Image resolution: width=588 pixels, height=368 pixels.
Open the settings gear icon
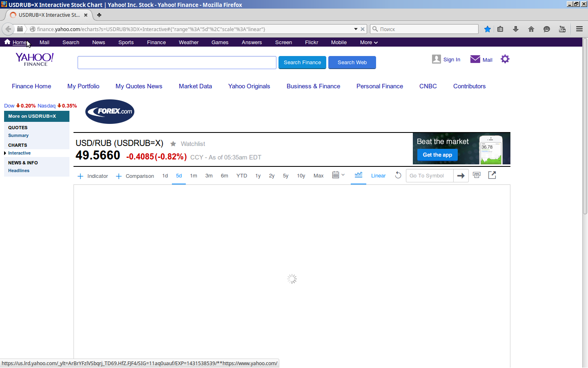(505, 59)
